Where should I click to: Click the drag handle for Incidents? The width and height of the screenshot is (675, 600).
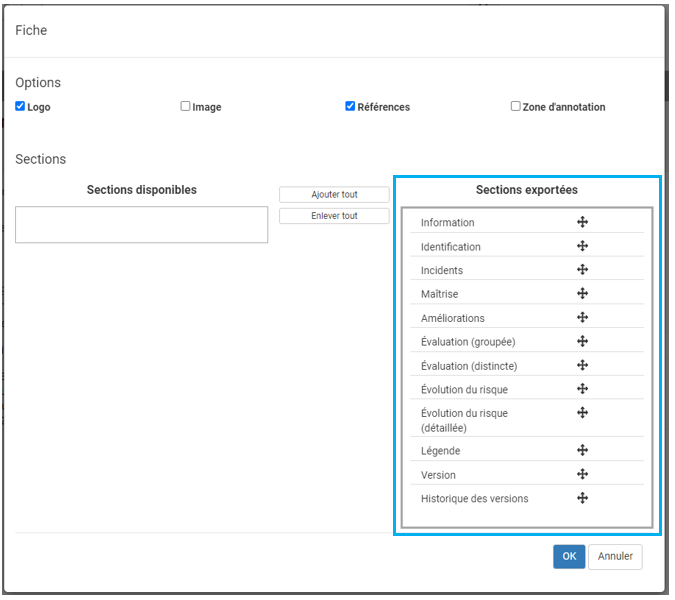coord(582,270)
